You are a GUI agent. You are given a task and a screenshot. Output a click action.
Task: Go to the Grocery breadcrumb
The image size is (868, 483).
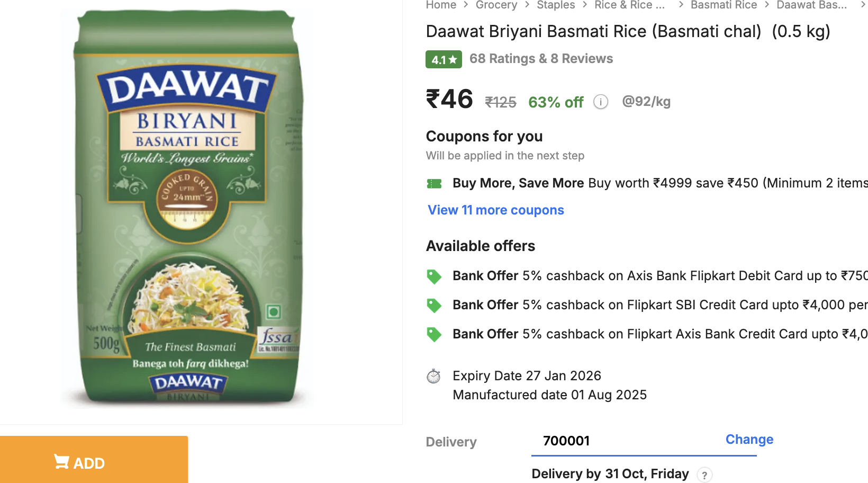click(496, 5)
